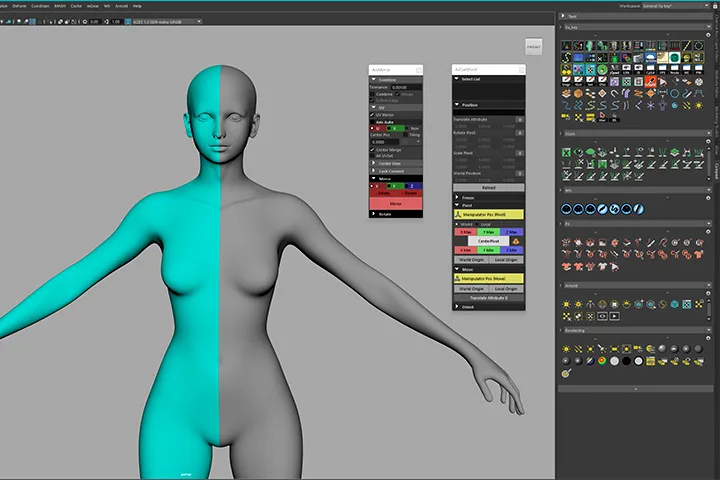Click the green circle shelf icon
The width and height of the screenshot is (720, 480).
point(602,70)
